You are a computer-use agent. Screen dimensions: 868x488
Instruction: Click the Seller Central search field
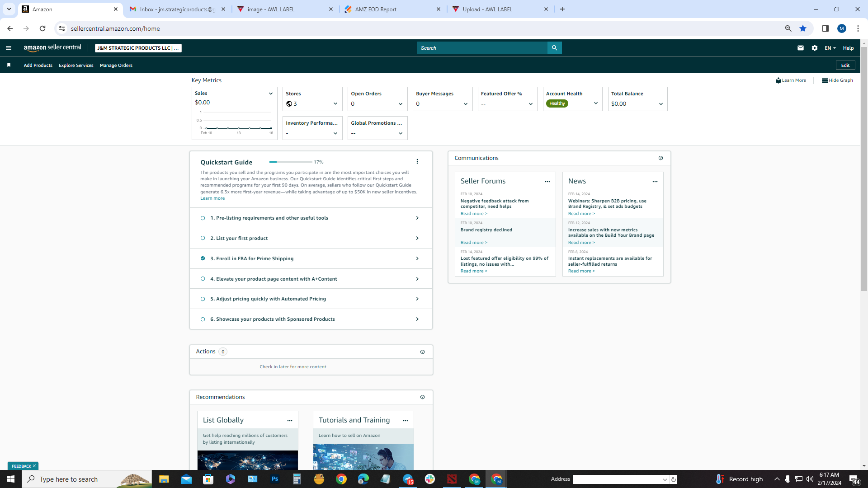(482, 48)
